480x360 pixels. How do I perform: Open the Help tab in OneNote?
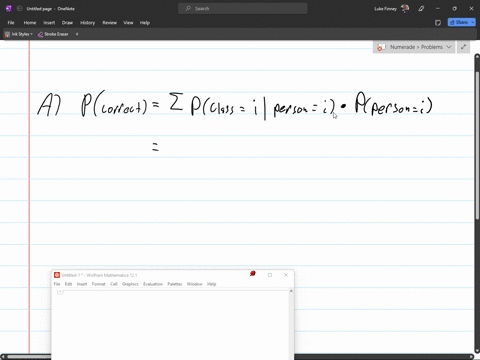coord(145,23)
